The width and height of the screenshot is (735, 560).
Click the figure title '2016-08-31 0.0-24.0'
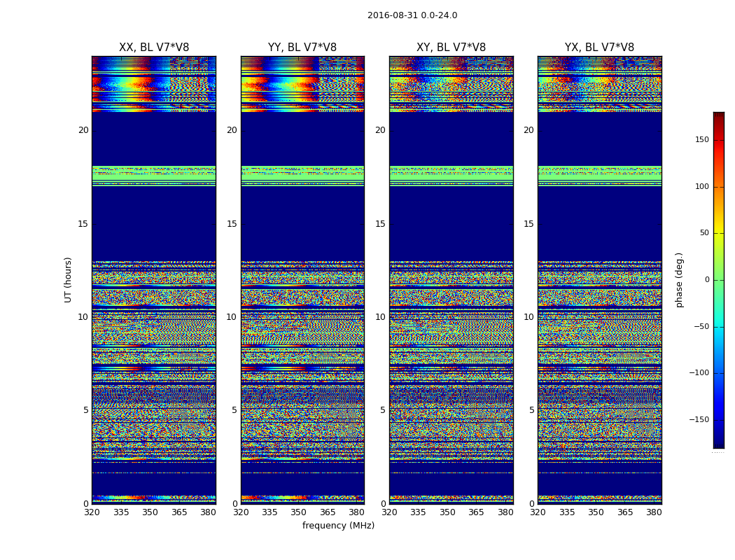(412, 15)
